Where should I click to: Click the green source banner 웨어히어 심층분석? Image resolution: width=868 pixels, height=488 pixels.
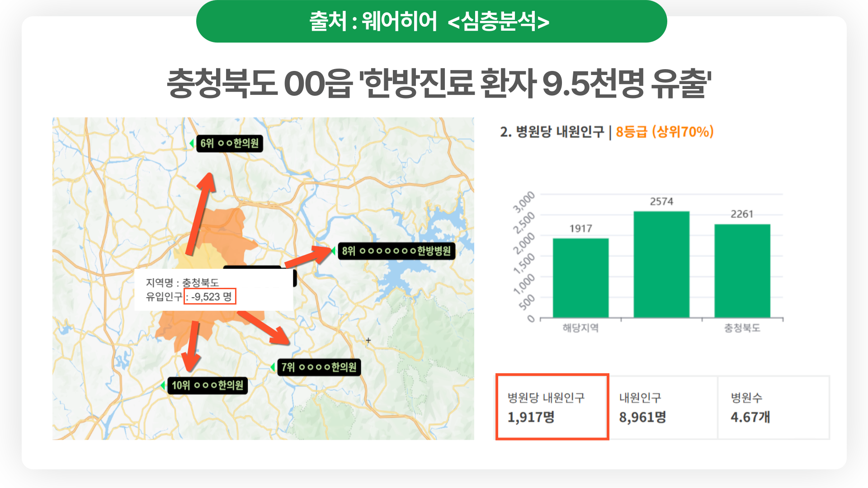tap(431, 21)
